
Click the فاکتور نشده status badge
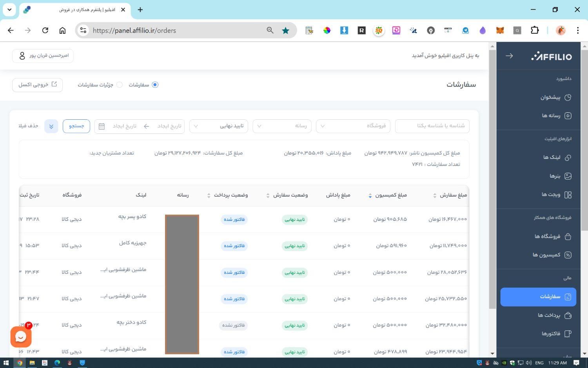pyautogui.click(x=234, y=325)
